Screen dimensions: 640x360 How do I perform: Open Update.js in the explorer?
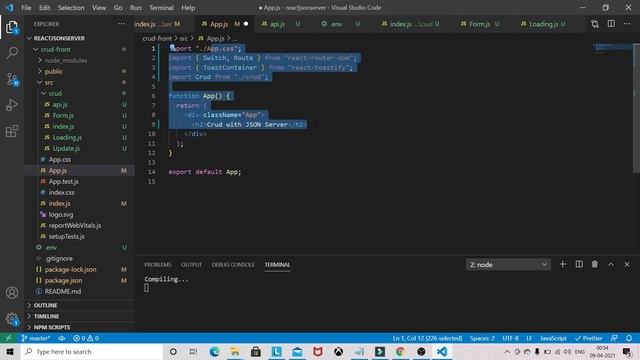coord(80,149)
